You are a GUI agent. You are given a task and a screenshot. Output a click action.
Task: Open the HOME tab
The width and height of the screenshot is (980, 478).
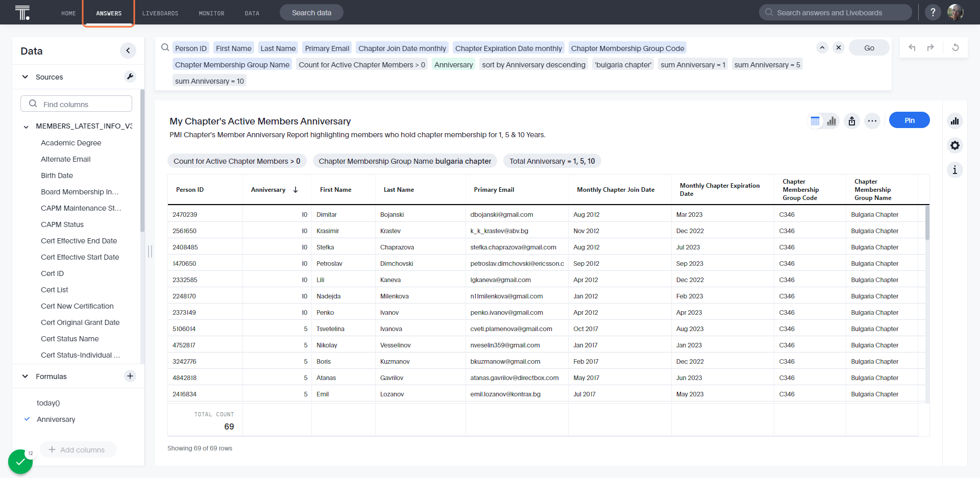coord(68,13)
